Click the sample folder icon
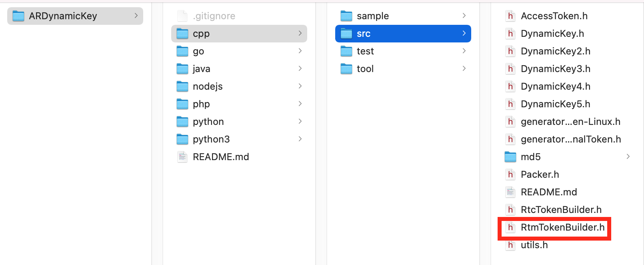This screenshot has width=644, height=265. coord(346,16)
